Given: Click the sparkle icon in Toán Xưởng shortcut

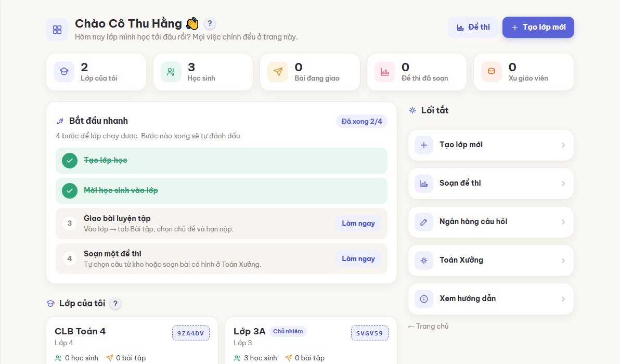Looking at the screenshot, I should [x=424, y=261].
